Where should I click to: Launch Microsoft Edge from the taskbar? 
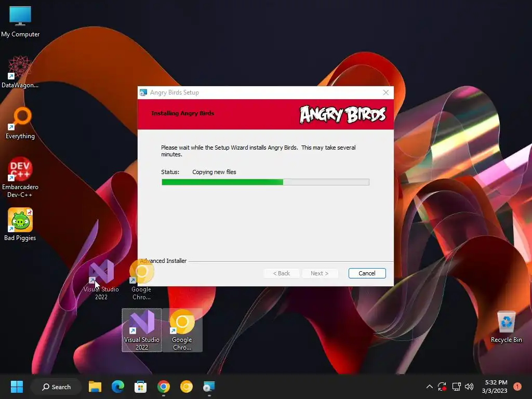click(118, 387)
